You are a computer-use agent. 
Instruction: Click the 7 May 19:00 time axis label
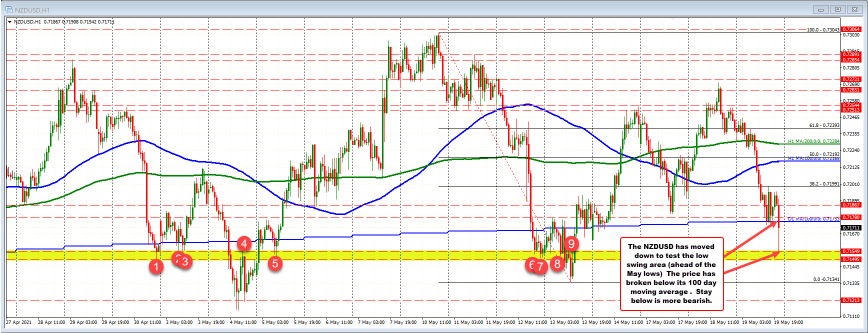[x=403, y=322]
